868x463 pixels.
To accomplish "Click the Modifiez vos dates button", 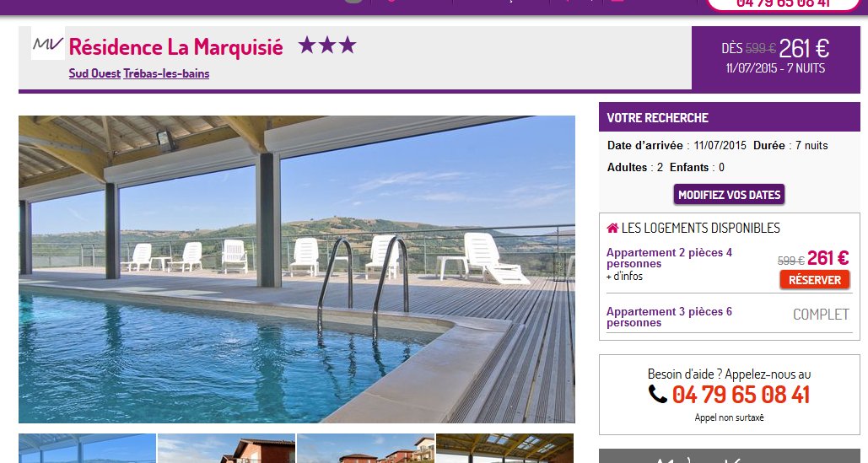I will tap(729, 195).
